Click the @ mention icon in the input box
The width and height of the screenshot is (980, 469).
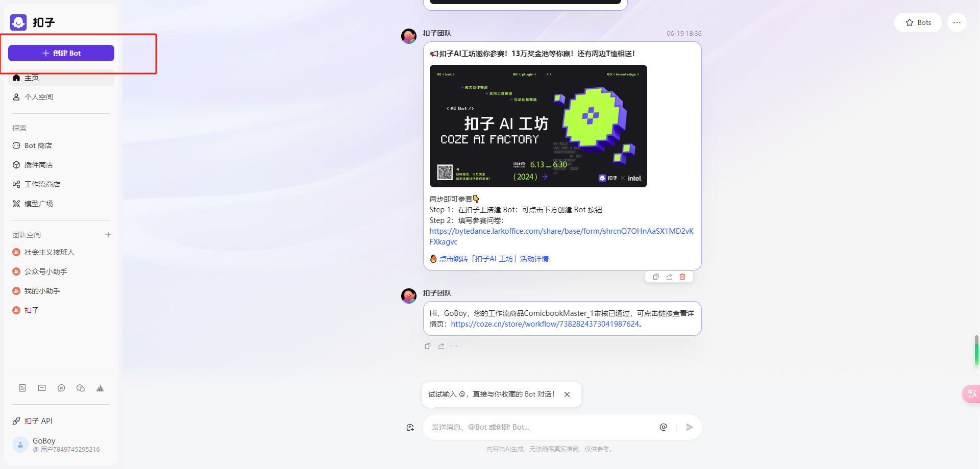tap(664, 427)
